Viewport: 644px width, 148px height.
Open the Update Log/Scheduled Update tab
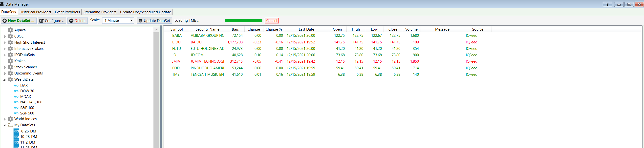pos(145,12)
